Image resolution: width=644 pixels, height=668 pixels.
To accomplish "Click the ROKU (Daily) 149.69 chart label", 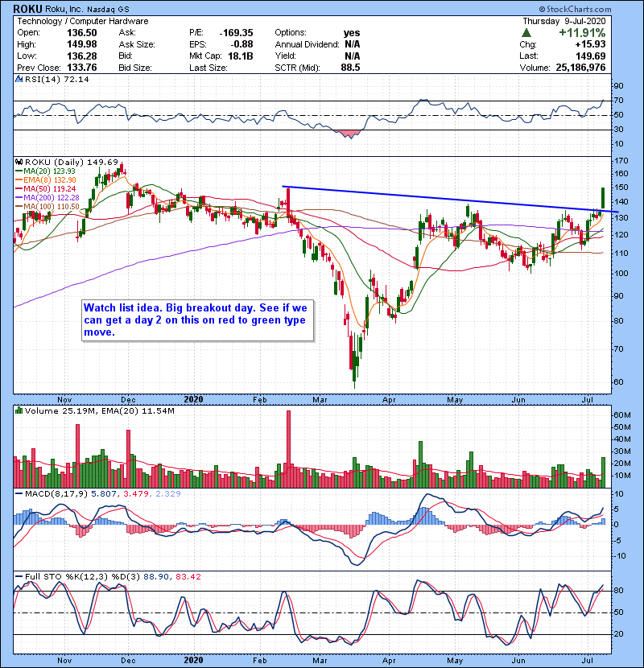I will 71,162.
